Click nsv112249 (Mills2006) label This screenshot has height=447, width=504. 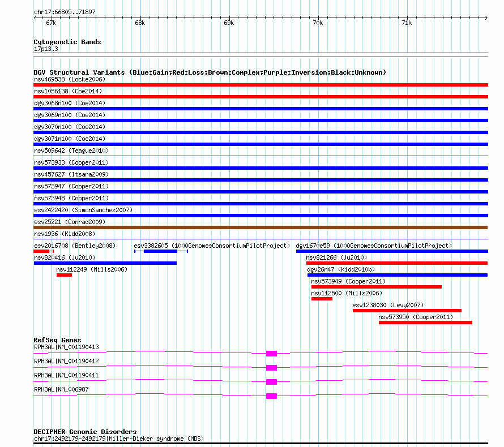tap(92, 269)
